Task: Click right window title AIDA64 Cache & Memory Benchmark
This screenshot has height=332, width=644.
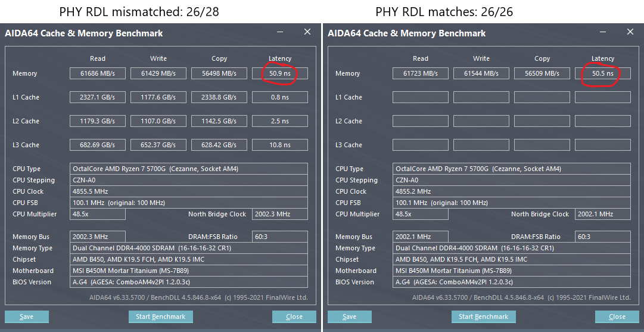Action: [407, 33]
